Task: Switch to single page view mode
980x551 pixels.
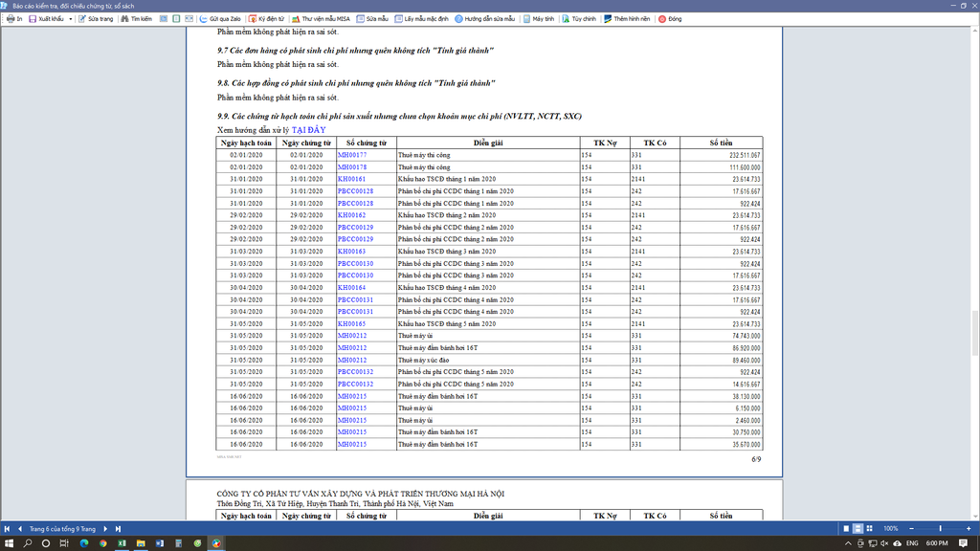Action: click(846, 528)
